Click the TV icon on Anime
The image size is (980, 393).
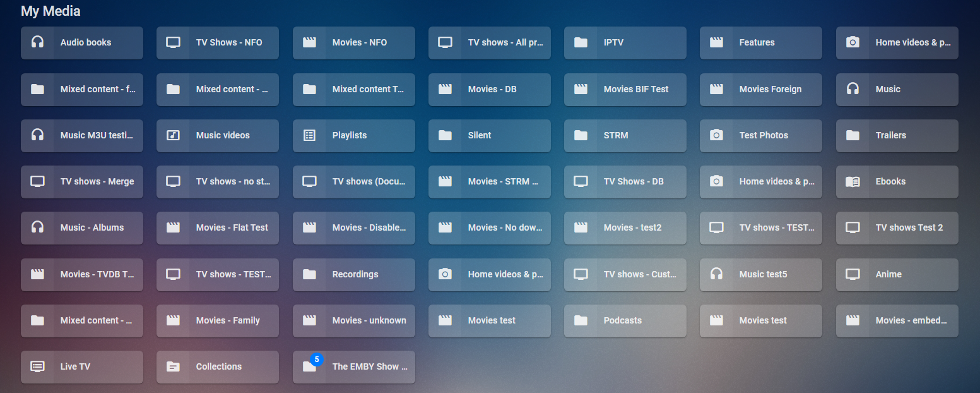(853, 274)
